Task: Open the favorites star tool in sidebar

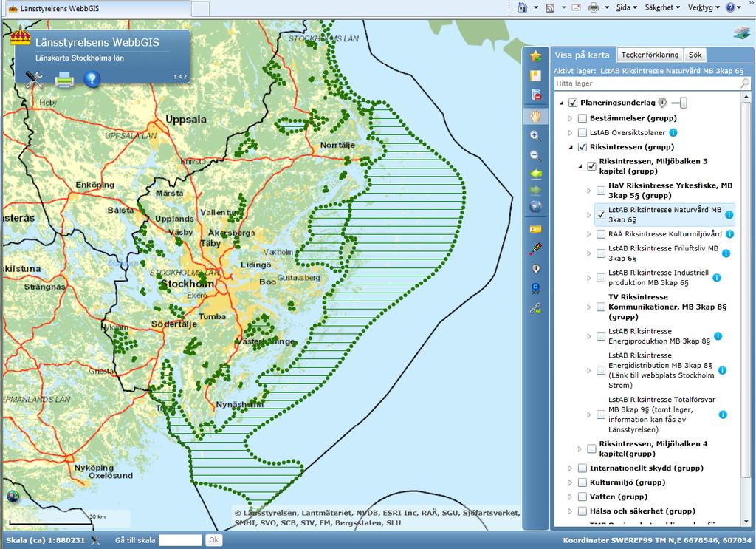Action: click(x=535, y=56)
